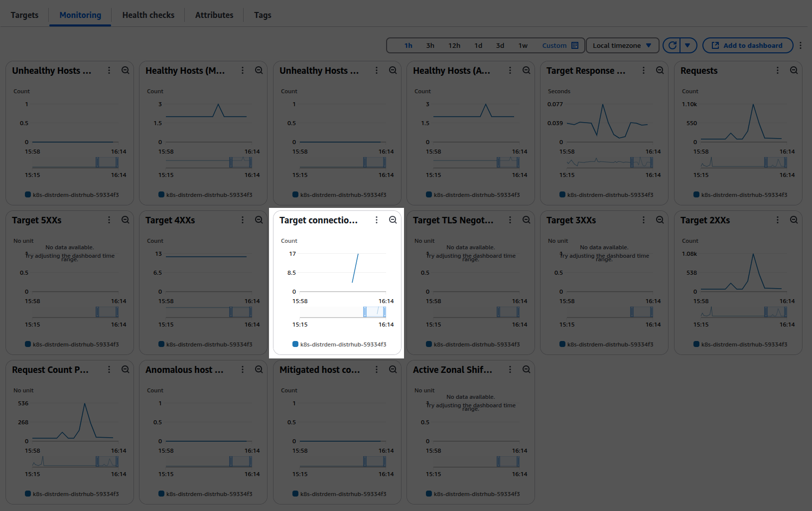Open the Requests widget options menu
Viewport: 812px width, 511px height.
(777, 70)
